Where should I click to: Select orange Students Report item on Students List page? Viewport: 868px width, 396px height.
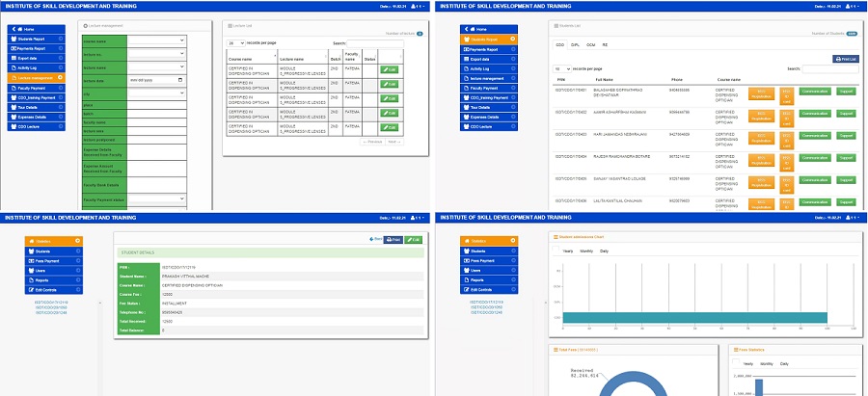click(489, 40)
